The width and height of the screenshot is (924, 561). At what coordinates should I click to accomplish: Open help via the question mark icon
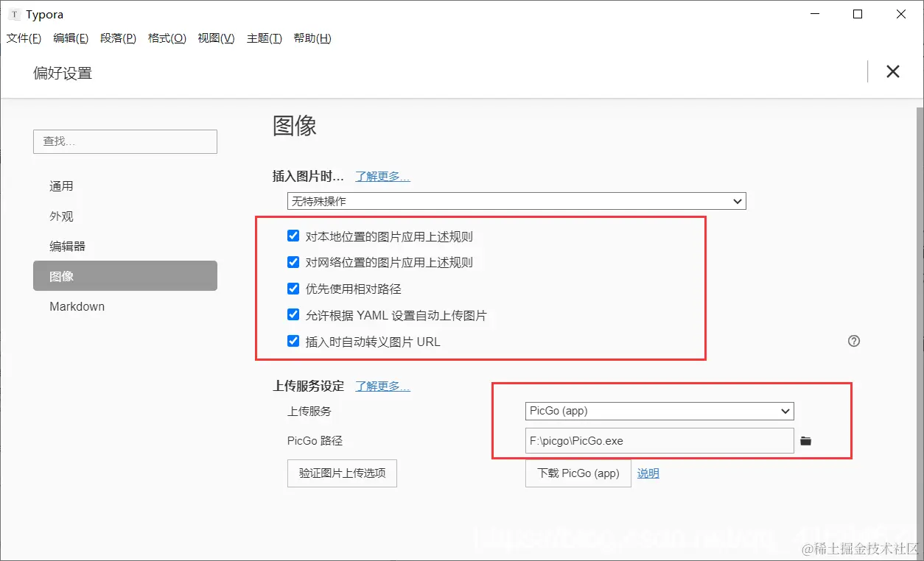click(x=854, y=341)
